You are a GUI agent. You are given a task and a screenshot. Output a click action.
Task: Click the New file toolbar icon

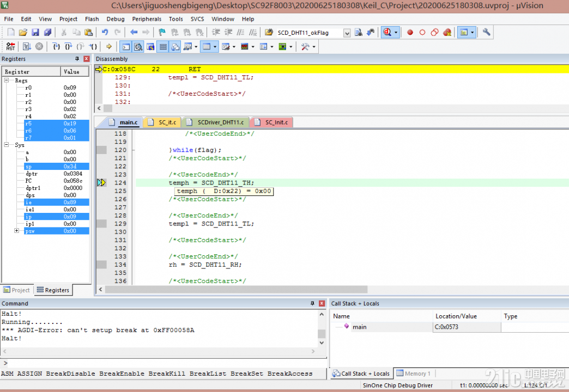[11, 33]
